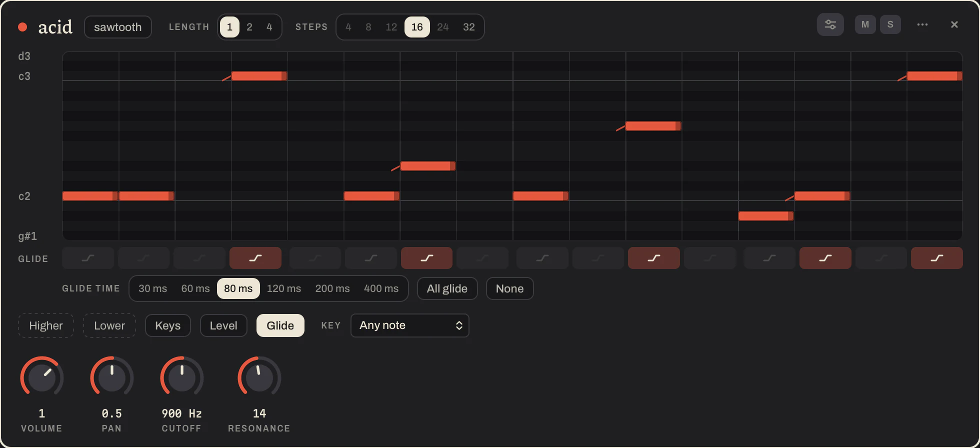Select 16 steps option
Viewport: 980px width, 448px height.
click(417, 27)
